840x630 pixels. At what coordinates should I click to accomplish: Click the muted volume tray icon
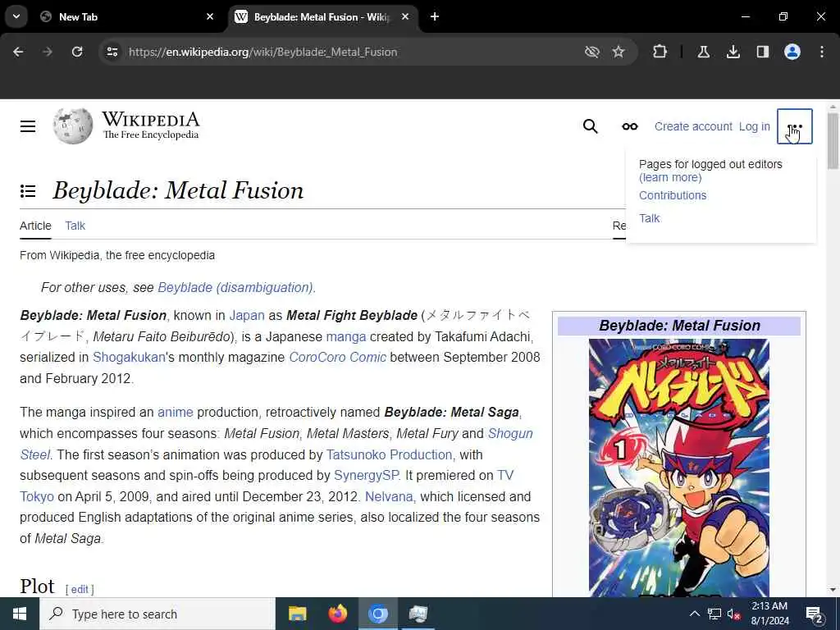[733, 614]
